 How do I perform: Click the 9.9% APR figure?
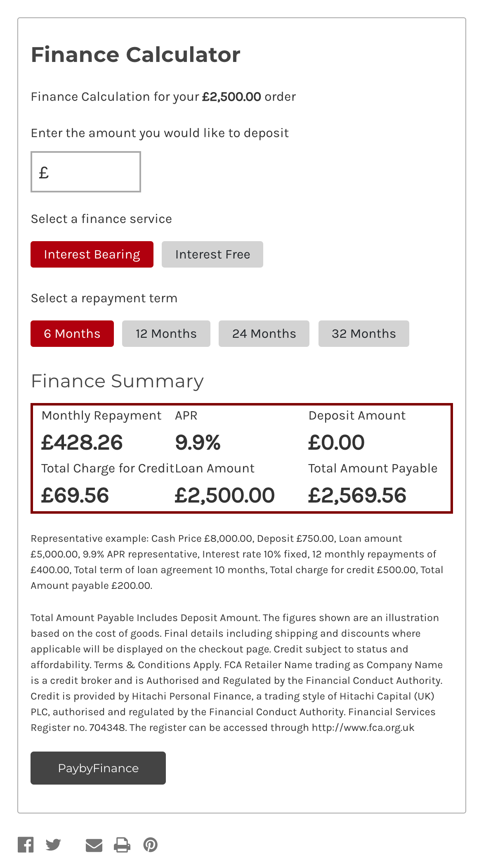click(198, 442)
